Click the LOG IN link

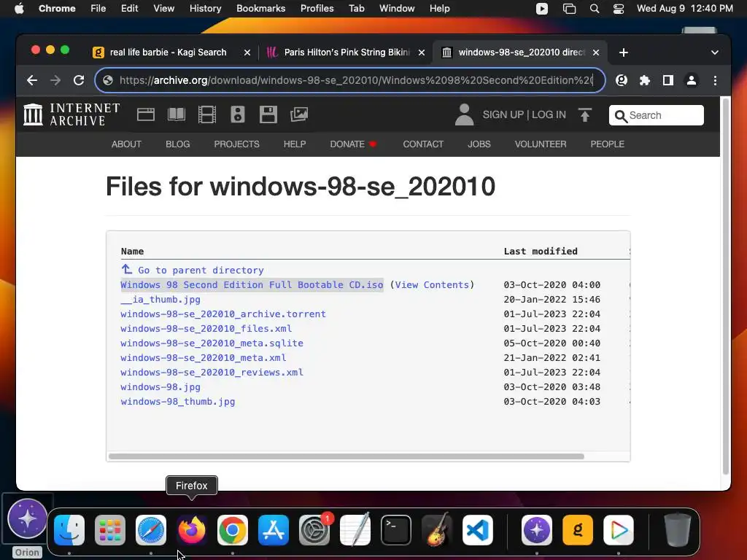click(549, 114)
